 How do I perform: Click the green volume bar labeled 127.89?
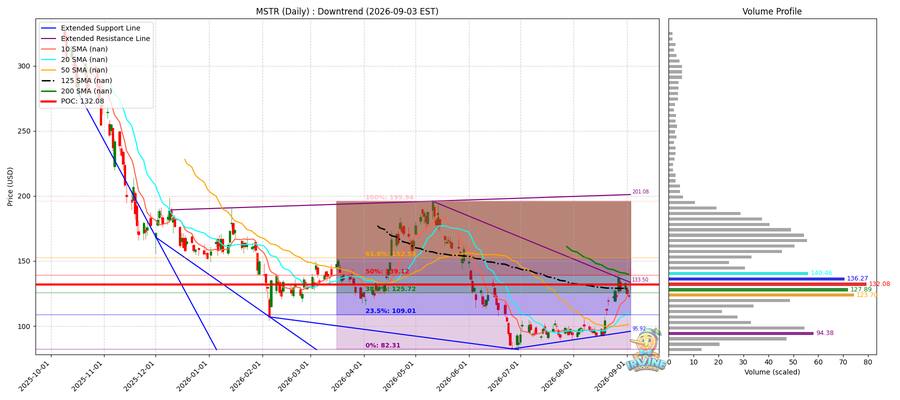click(758, 290)
